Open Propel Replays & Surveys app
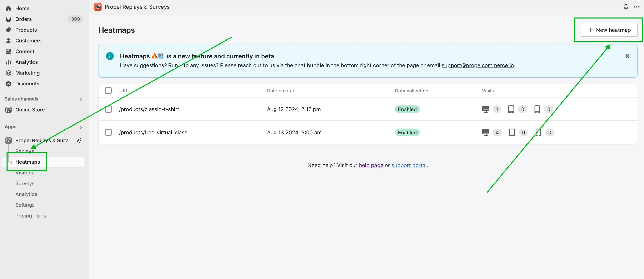This screenshot has height=279, width=644. coord(44,140)
